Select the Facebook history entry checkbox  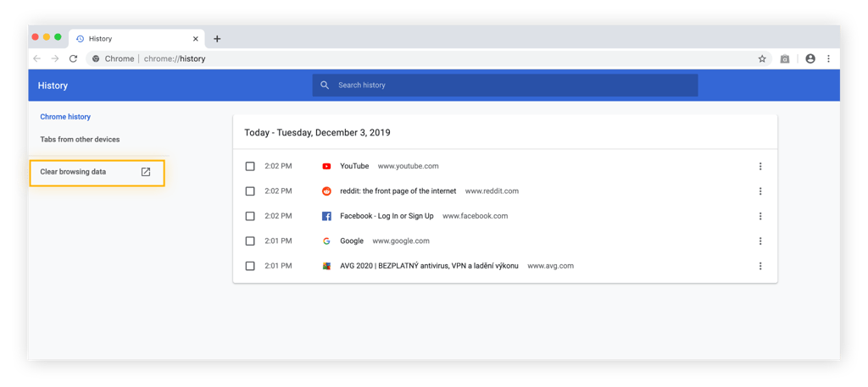tap(250, 216)
